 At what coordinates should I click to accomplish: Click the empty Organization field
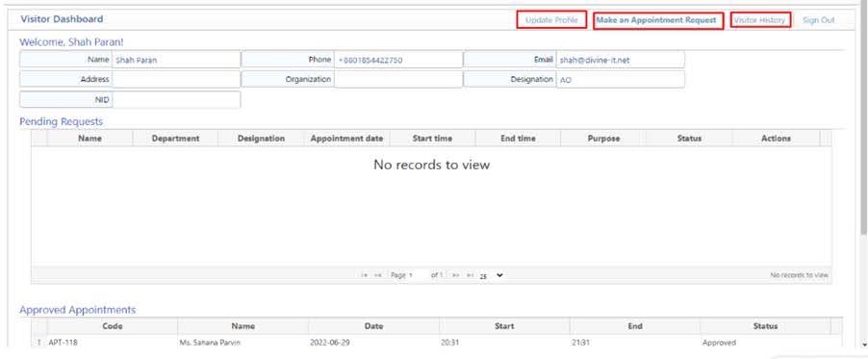(397, 79)
